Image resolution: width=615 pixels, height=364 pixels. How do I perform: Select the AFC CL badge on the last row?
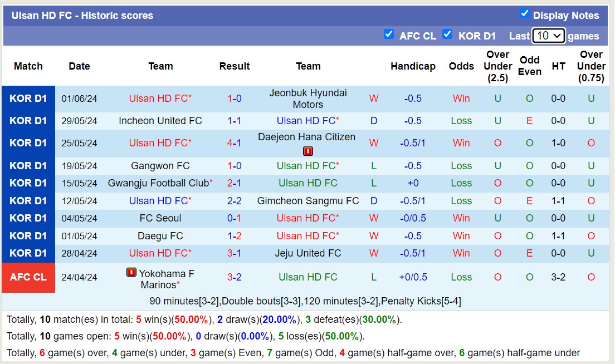click(x=28, y=277)
